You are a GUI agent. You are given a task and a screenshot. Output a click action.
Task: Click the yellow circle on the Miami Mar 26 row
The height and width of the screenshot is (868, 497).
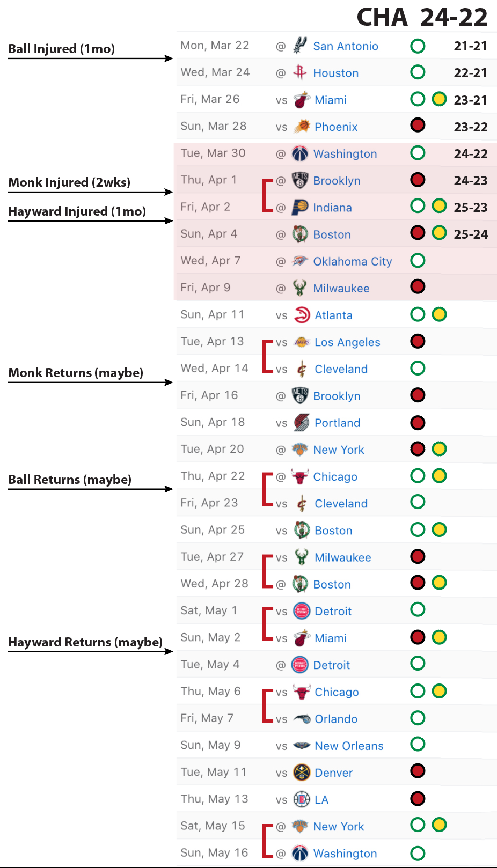pyautogui.click(x=439, y=99)
